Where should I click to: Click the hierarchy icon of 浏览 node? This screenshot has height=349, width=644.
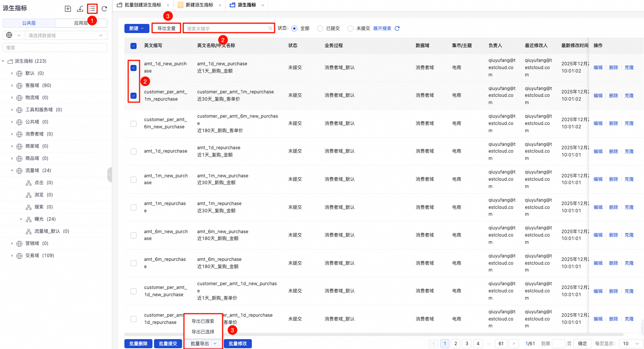pos(28,195)
